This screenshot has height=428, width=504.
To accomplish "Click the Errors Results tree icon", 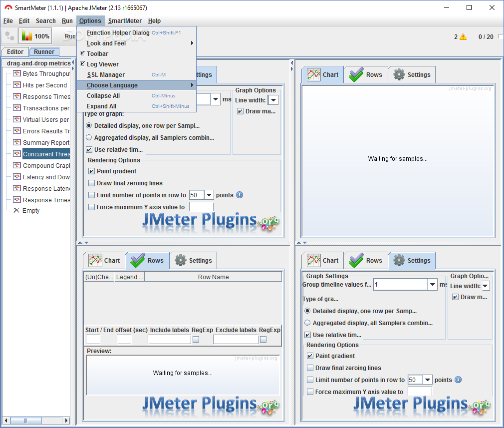I will pyautogui.click(x=16, y=131).
